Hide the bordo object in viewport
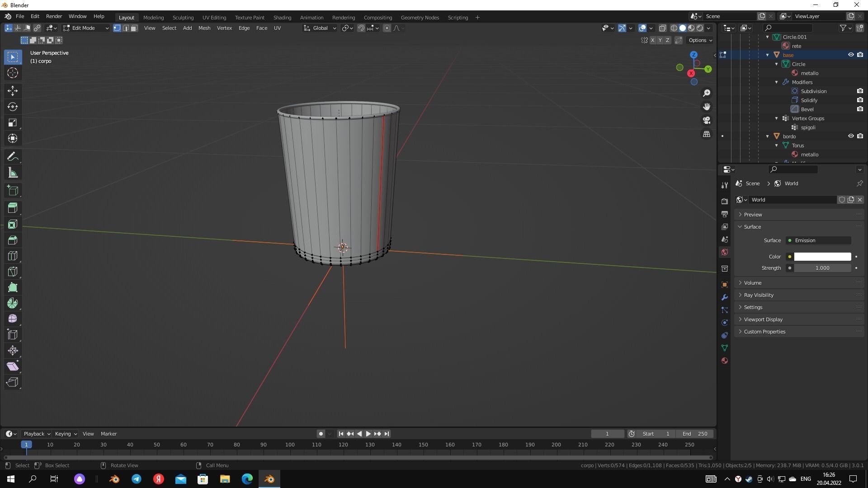The width and height of the screenshot is (868, 488). coord(850,136)
